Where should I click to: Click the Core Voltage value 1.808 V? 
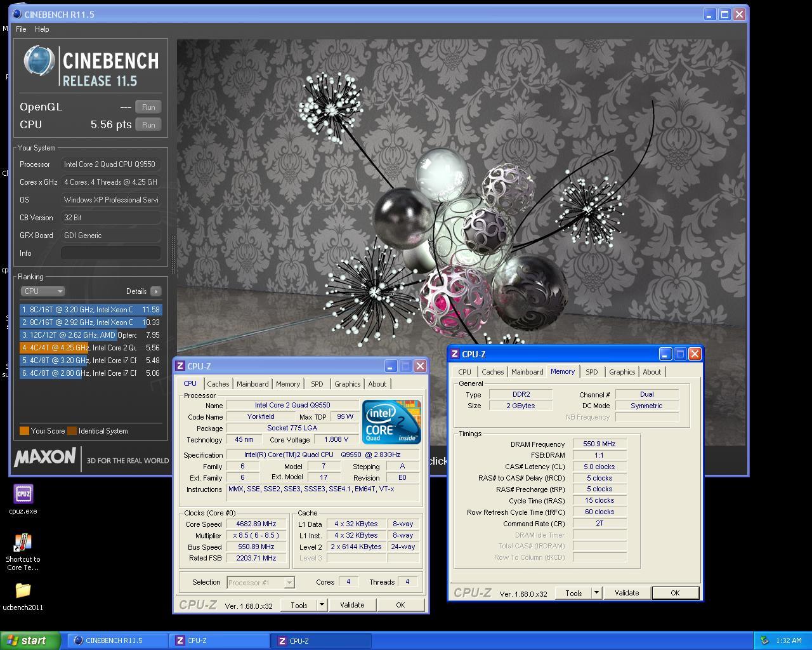pos(336,439)
